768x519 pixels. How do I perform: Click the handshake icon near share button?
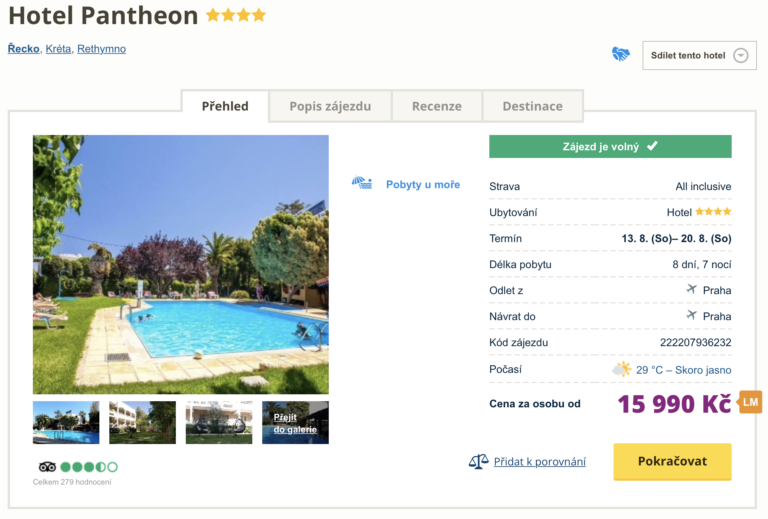point(621,54)
